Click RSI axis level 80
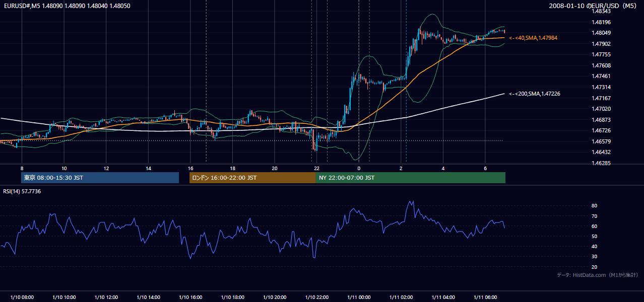The image size is (644, 302). point(595,206)
